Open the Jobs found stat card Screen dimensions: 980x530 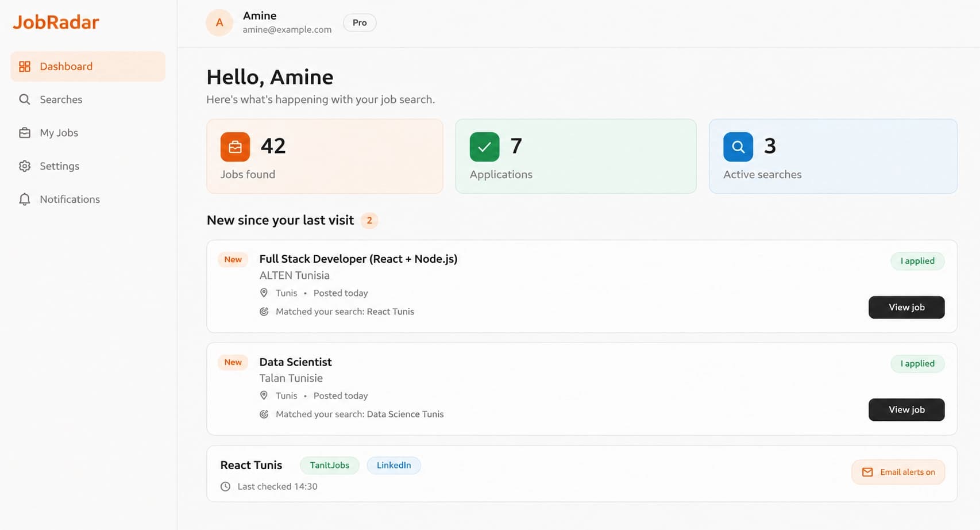coord(325,156)
